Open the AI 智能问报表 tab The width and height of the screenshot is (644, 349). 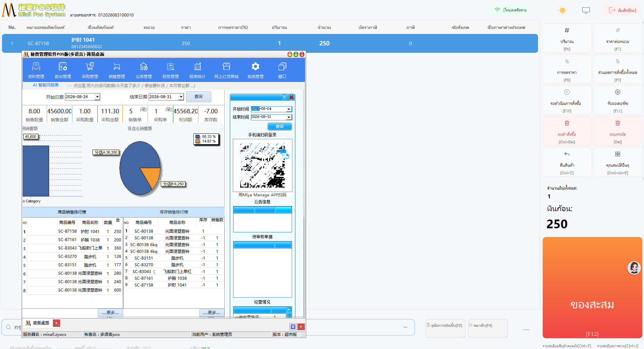(x=46, y=85)
